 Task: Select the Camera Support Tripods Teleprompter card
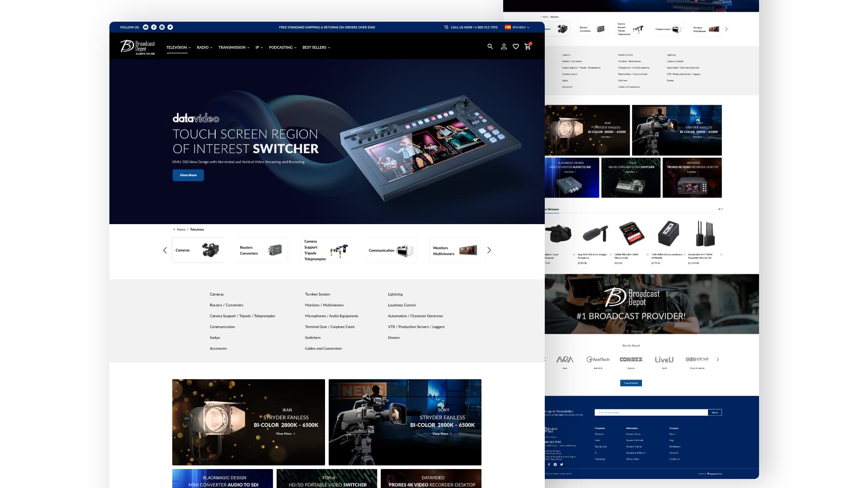pyautogui.click(x=326, y=250)
